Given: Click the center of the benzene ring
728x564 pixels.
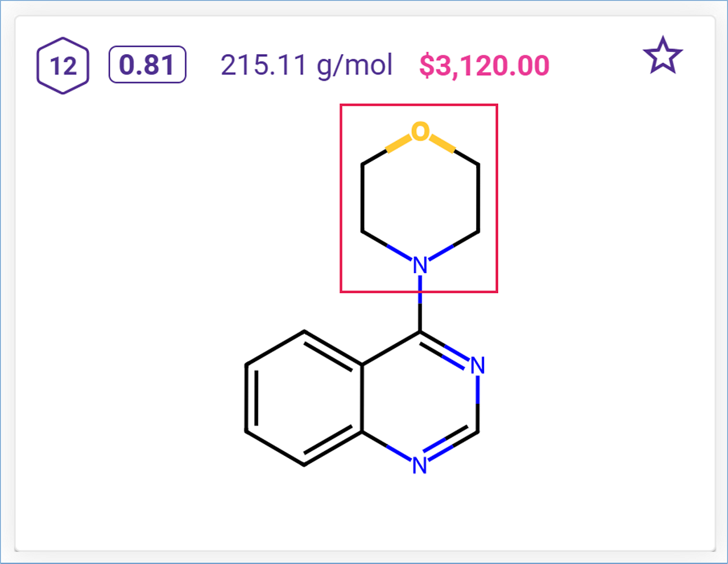Looking at the screenshot, I should 304,398.
